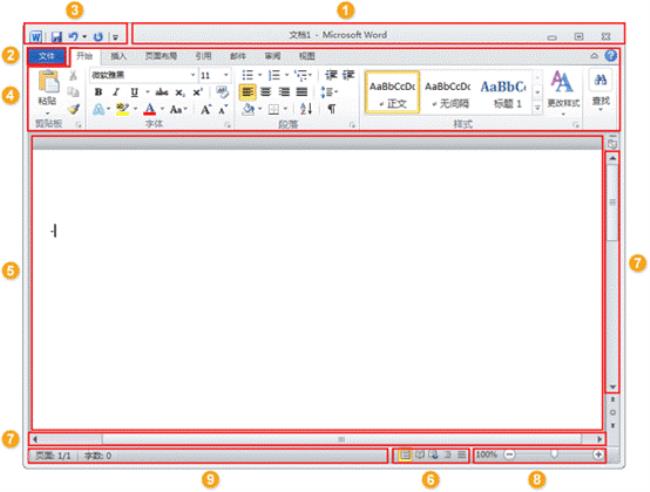The height and width of the screenshot is (492, 650).
Task: Apply the yellow text highlight color
Action: coord(122,109)
